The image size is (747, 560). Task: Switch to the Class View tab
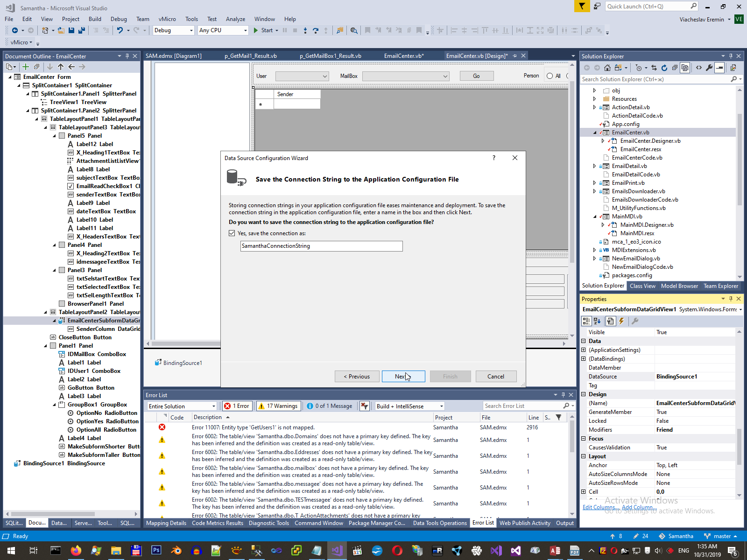(642, 286)
